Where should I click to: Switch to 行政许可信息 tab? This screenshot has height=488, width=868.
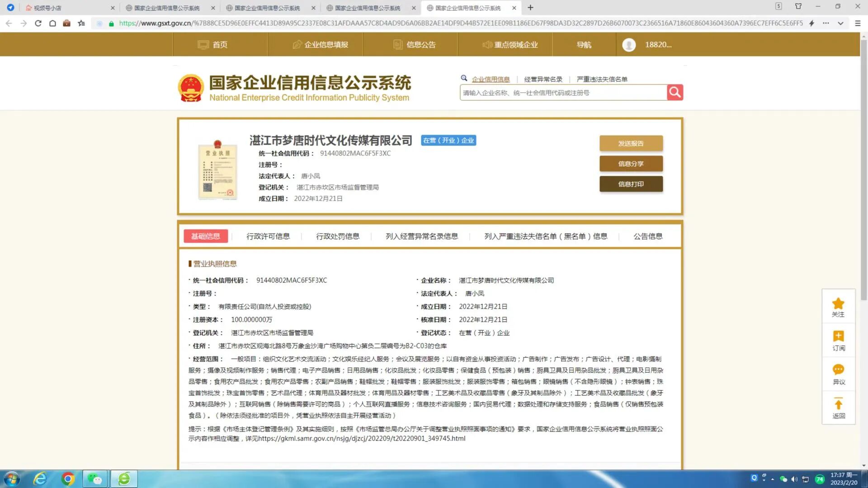click(x=268, y=236)
